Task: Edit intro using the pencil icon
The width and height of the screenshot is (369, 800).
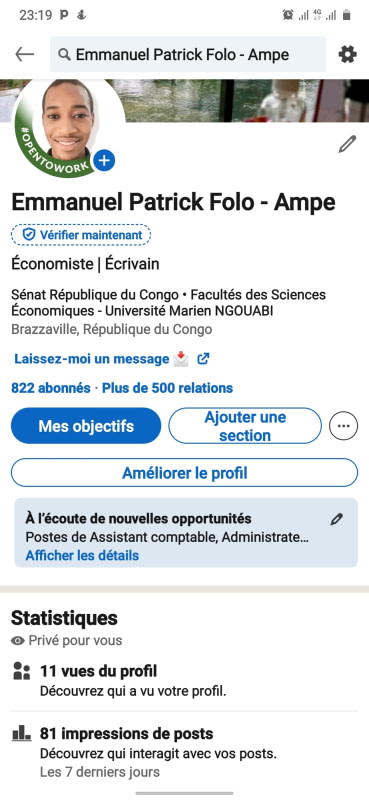Action: point(347,144)
